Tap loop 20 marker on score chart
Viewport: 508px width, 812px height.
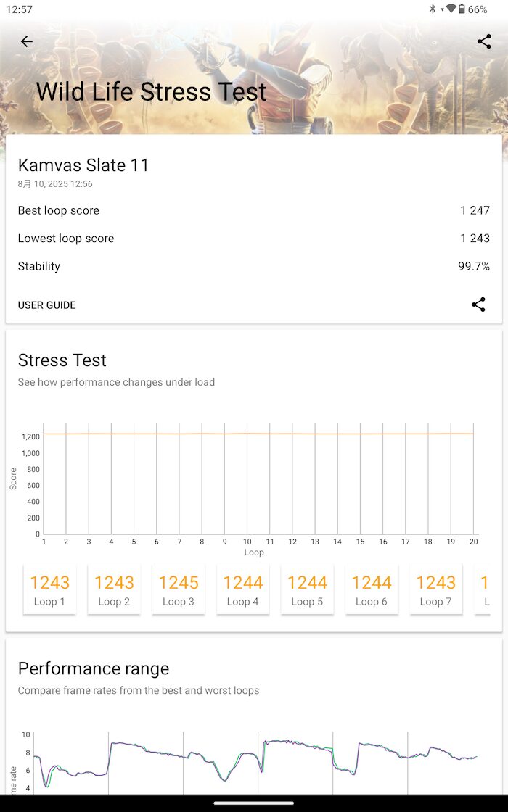click(473, 542)
